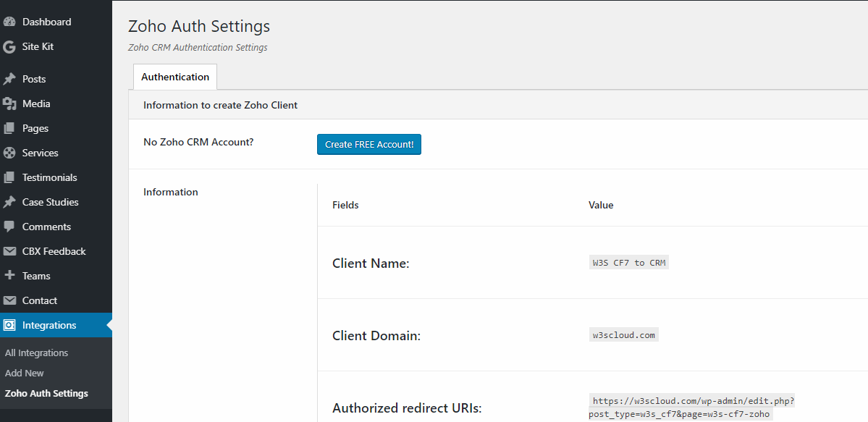This screenshot has height=422, width=868.
Task: Go to the Contact menu item
Action: click(39, 300)
